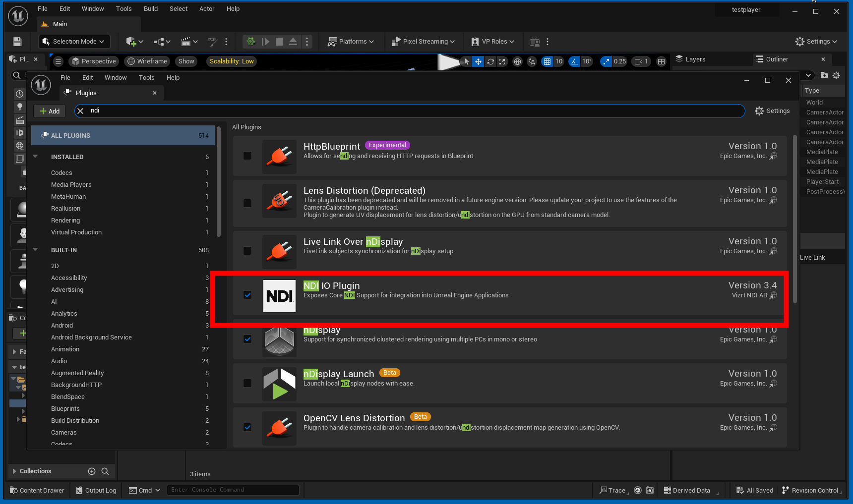Click the Stop simulation button
The width and height of the screenshot is (853, 504).
[279, 42]
